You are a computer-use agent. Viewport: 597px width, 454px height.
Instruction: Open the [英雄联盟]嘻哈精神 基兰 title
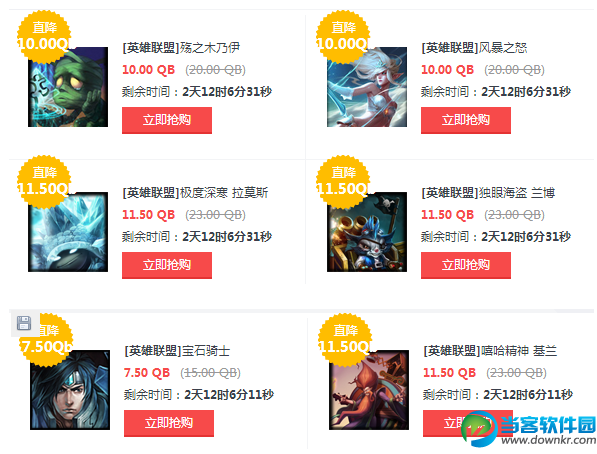click(x=490, y=350)
